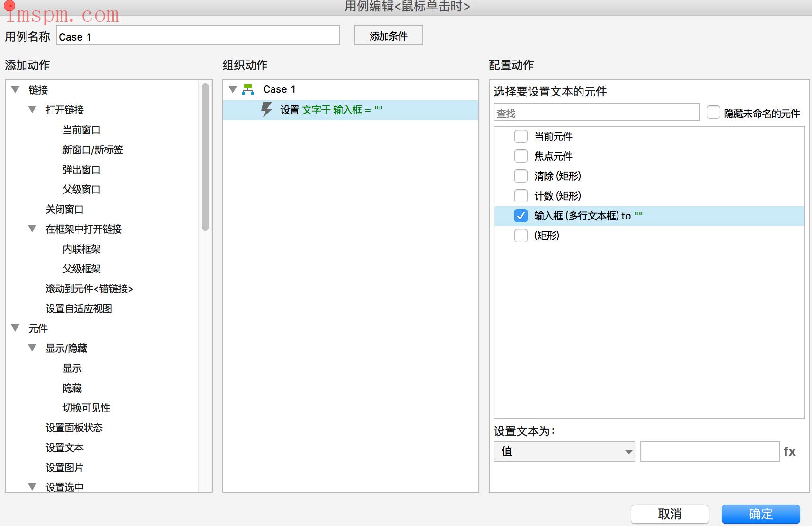The image size is (812, 526).
Task: Check the 清除 (矩形) checkbox
Action: [x=521, y=176]
